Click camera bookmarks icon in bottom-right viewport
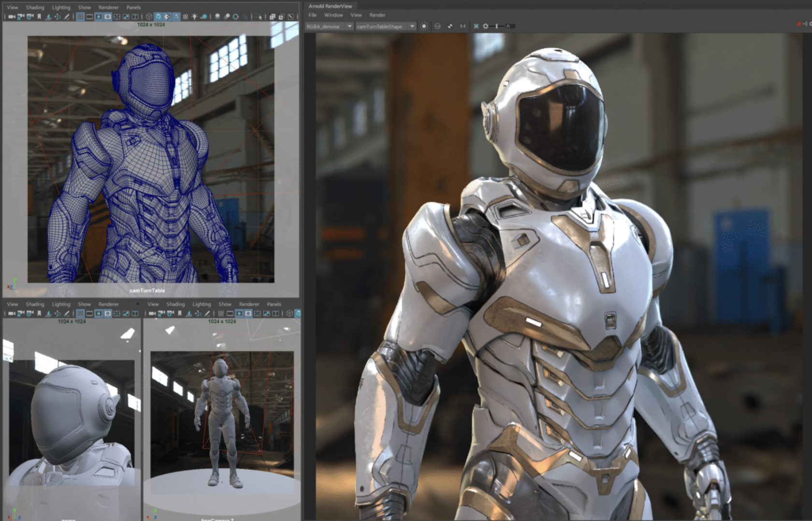This screenshot has width=812, height=521. coord(180,313)
